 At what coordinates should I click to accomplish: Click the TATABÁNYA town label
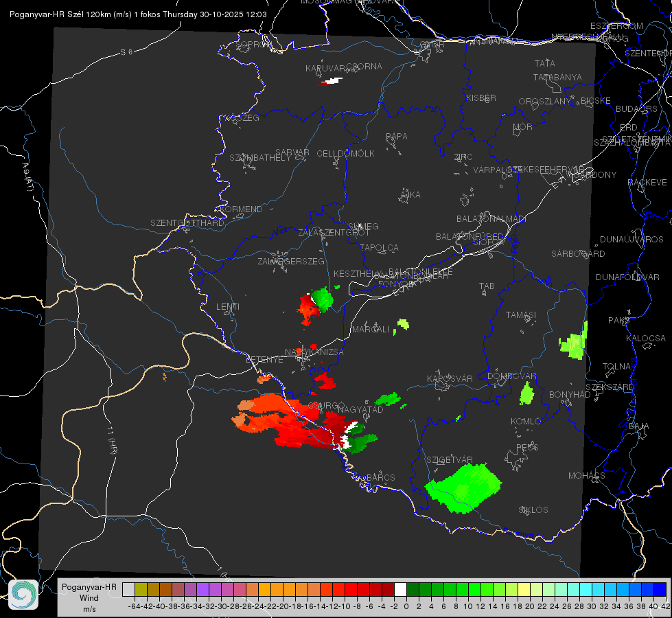557,77
